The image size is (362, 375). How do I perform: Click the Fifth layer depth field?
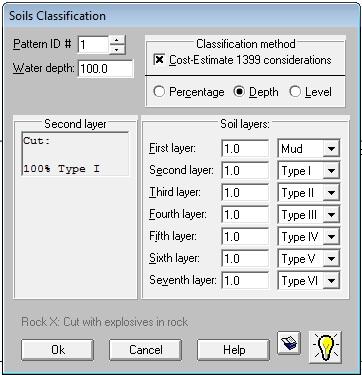point(245,237)
